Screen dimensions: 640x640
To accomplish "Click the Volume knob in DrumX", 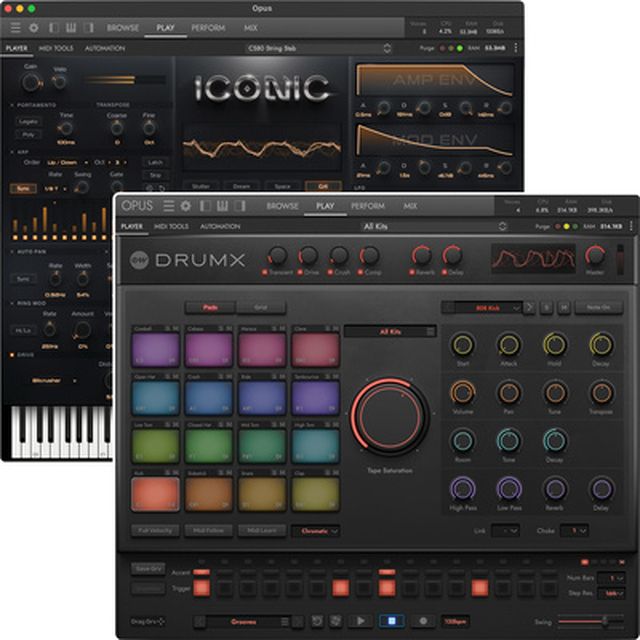I will 462,393.
